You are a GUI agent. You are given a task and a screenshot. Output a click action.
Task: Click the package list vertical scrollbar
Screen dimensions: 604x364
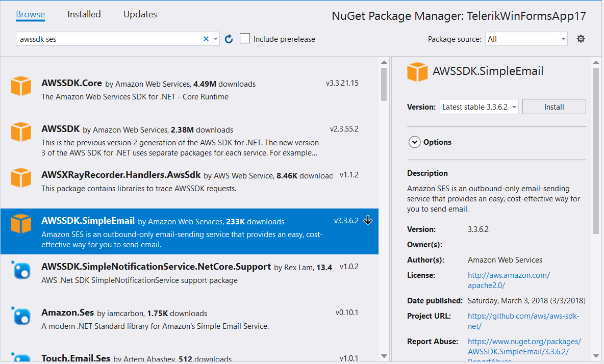[x=384, y=204]
